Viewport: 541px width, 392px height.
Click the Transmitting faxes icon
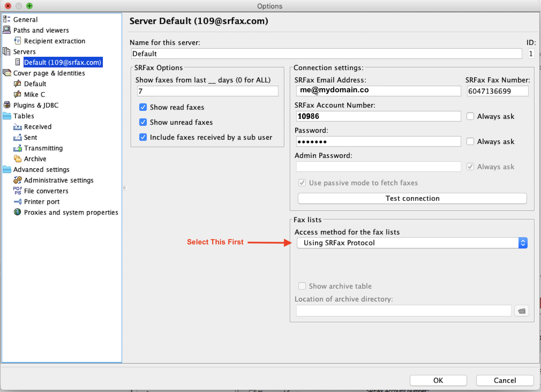coord(18,148)
